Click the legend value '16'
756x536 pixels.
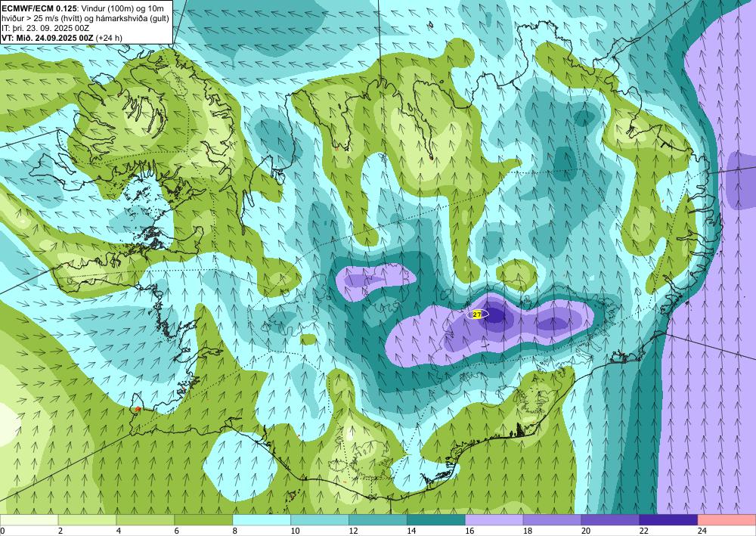coord(469,531)
